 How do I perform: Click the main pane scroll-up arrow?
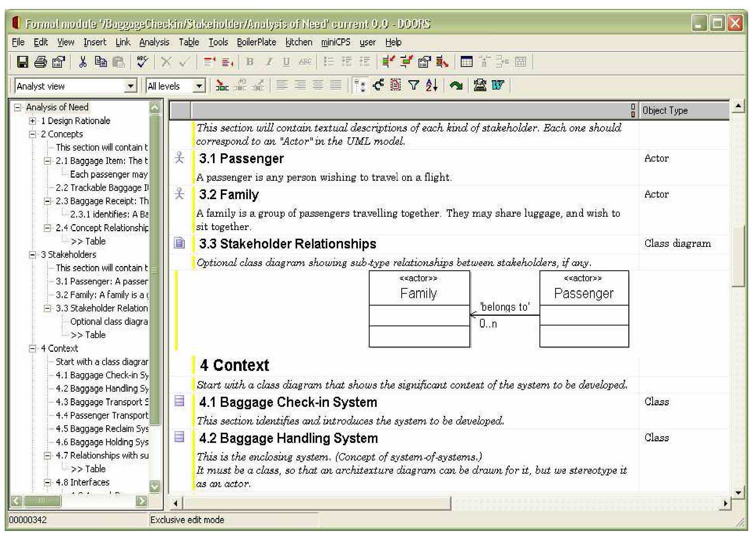pyautogui.click(x=738, y=106)
